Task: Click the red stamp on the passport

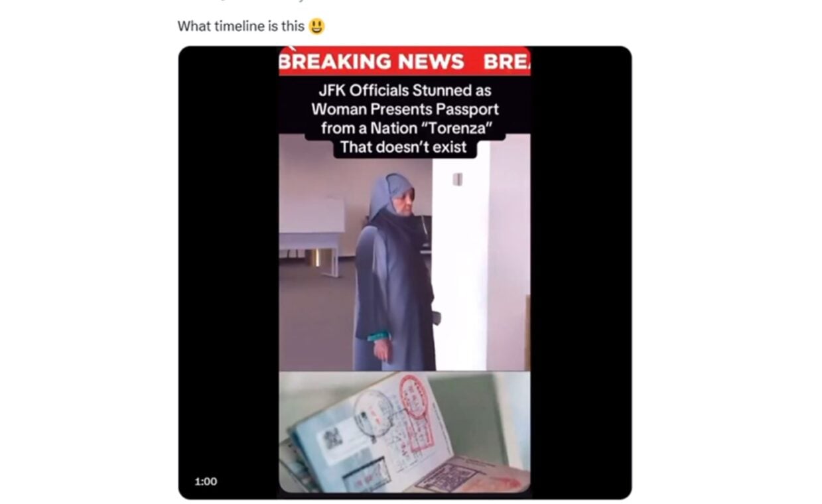Action: [x=417, y=414]
